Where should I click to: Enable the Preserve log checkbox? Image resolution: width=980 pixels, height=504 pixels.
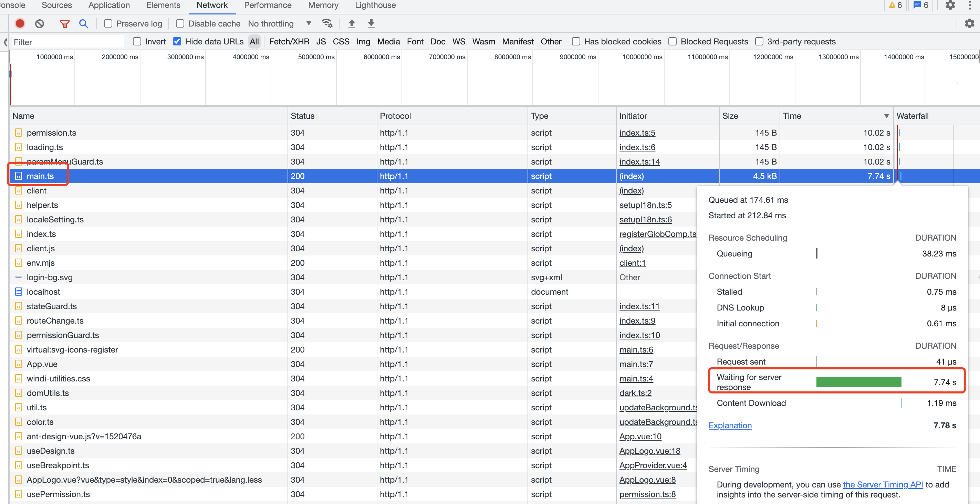point(108,24)
